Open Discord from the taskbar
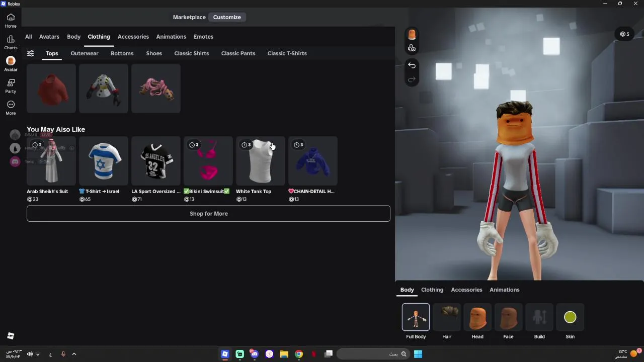The width and height of the screenshot is (644, 362). click(x=254, y=354)
